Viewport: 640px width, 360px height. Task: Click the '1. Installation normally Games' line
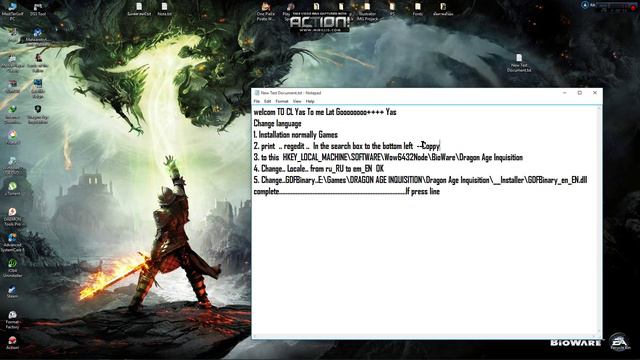296,135
